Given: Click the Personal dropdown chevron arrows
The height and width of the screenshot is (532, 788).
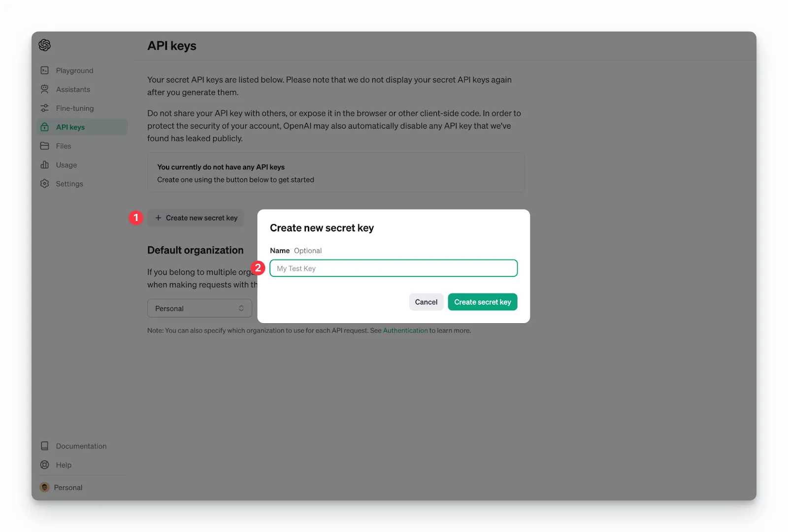Looking at the screenshot, I should [x=241, y=308].
